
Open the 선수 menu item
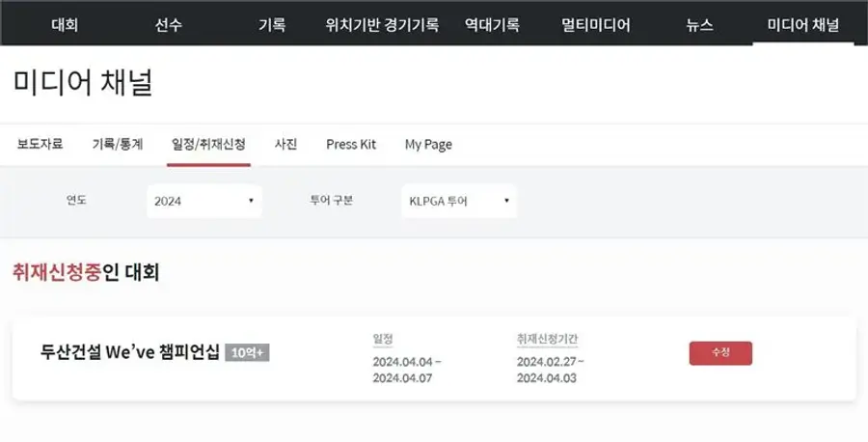coord(168,25)
